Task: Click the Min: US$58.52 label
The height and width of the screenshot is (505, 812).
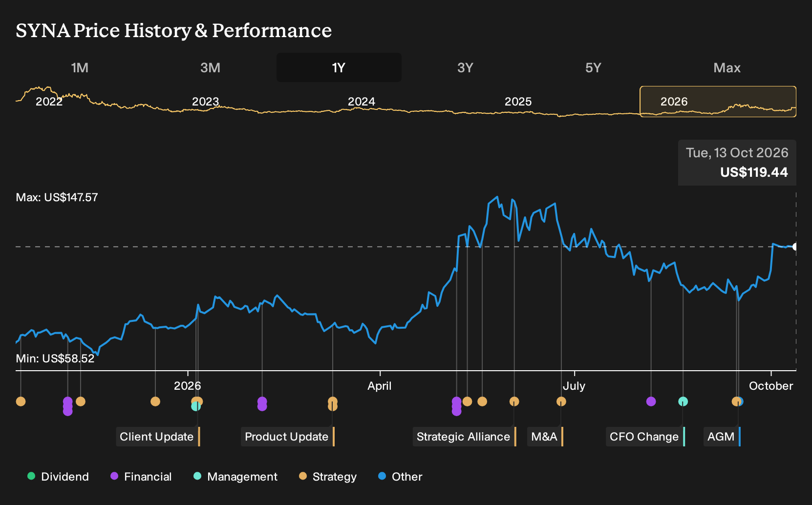Action: pos(55,358)
